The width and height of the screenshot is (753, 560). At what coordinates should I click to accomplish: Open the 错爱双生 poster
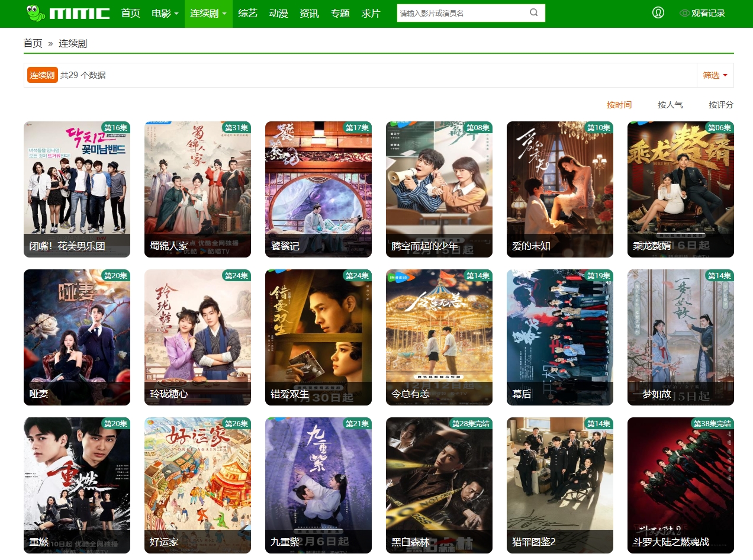pos(318,337)
